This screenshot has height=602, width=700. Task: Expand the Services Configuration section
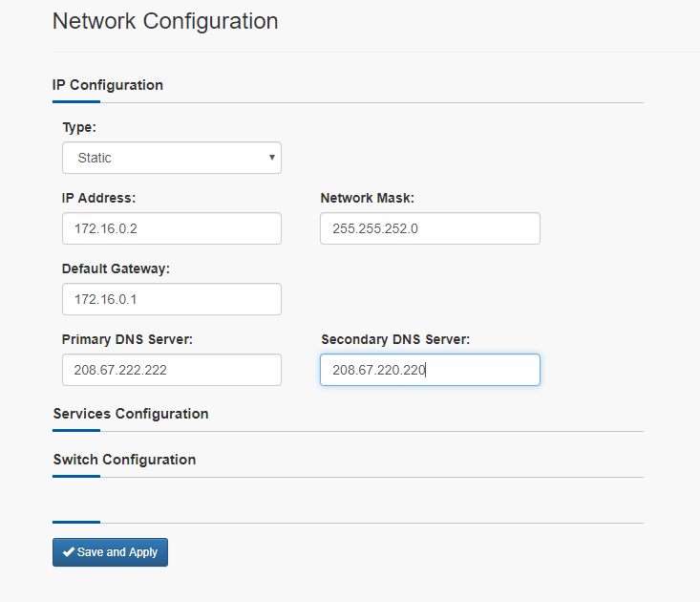131,414
